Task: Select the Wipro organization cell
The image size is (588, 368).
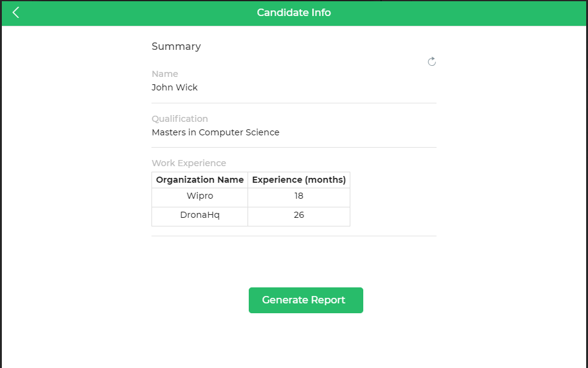Action: coord(200,197)
